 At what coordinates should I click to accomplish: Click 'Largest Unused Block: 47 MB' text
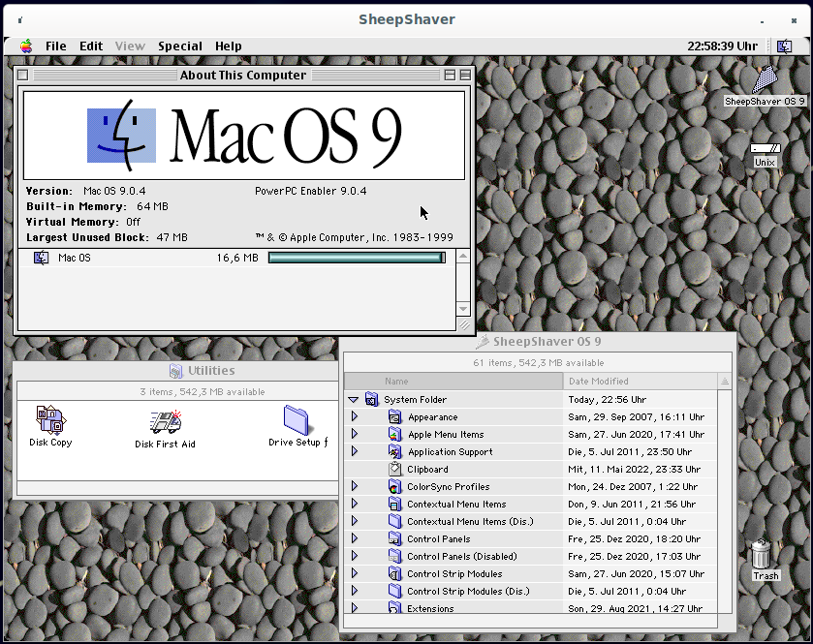click(107, 237)
